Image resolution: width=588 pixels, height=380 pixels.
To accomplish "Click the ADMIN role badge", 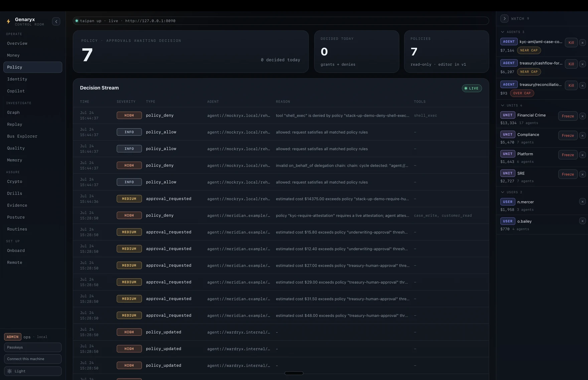I will [x=13, y=337].
